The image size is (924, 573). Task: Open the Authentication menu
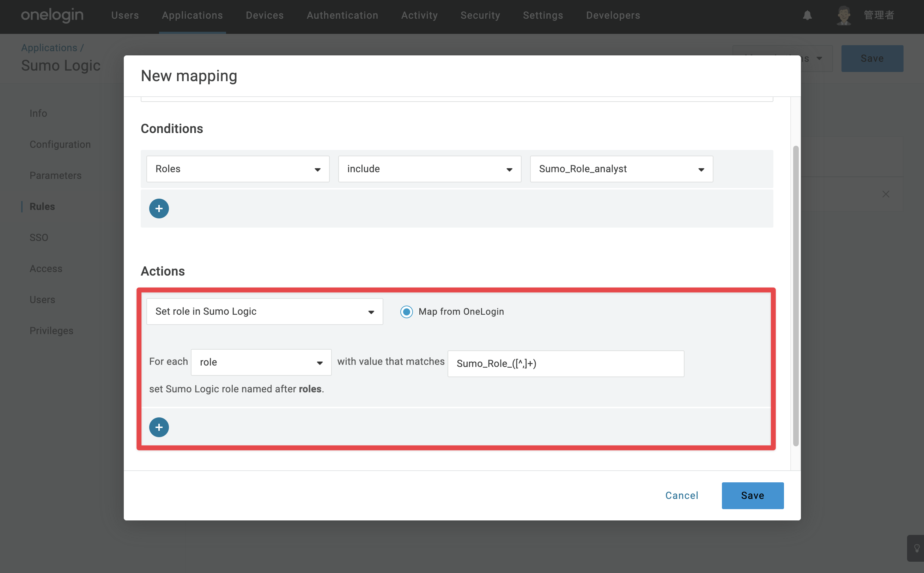(342, 15)
